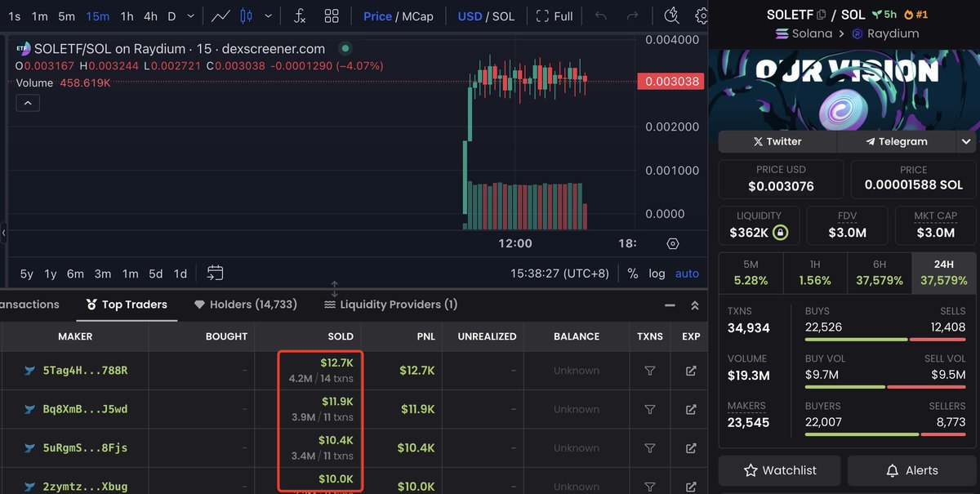Viewport: 980px width, 494px height.
Task: Open the go-to-date calendar icon
Action: click(215, 273)
